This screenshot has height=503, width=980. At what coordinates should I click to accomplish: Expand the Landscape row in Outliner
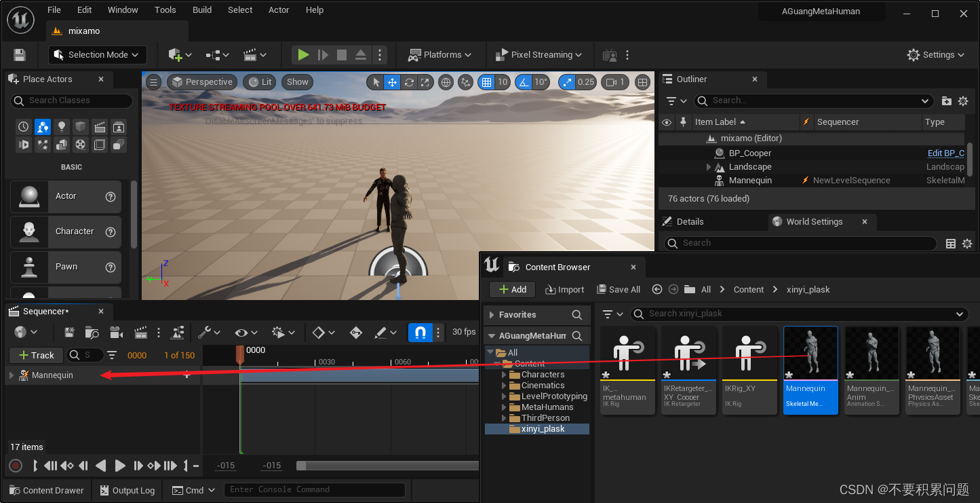[709, 167]
